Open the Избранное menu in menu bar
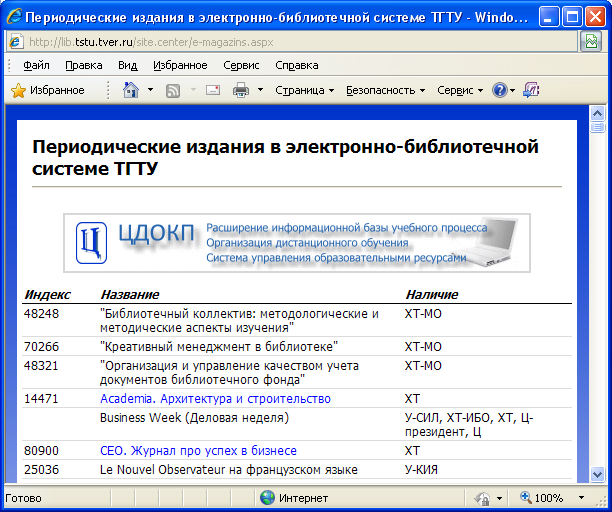Image resolution: width=612 pixels, height=512 pixels. point(180,65)
